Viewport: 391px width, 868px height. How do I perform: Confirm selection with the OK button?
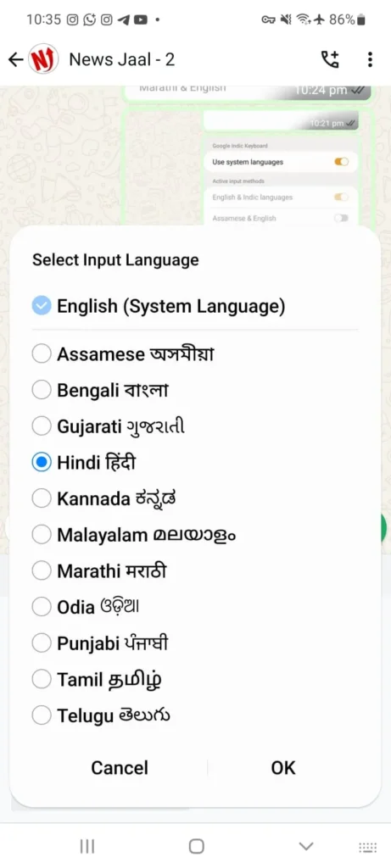(283, 768)
